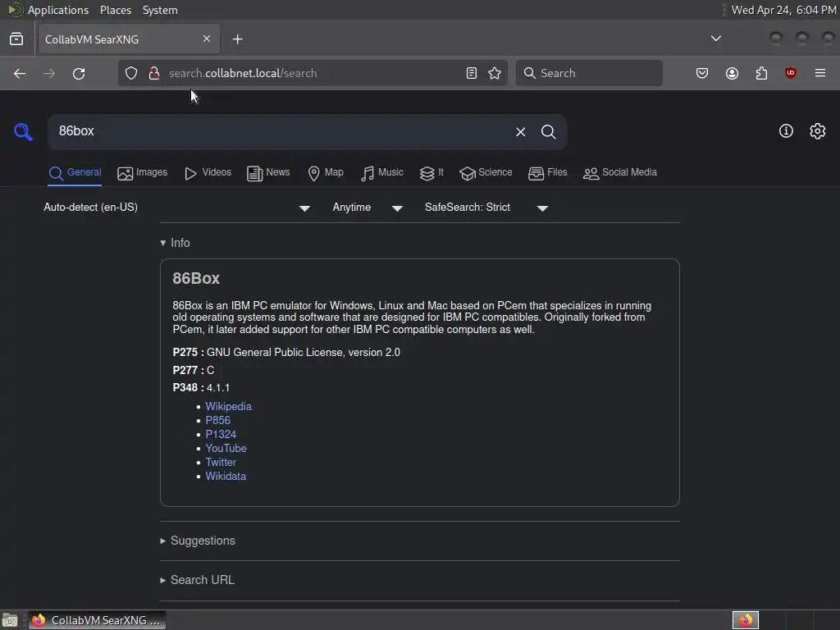Open extensions puzzle icon
Image resolution: width=840 pixels, height=630 pixels.
coord(761,73)
